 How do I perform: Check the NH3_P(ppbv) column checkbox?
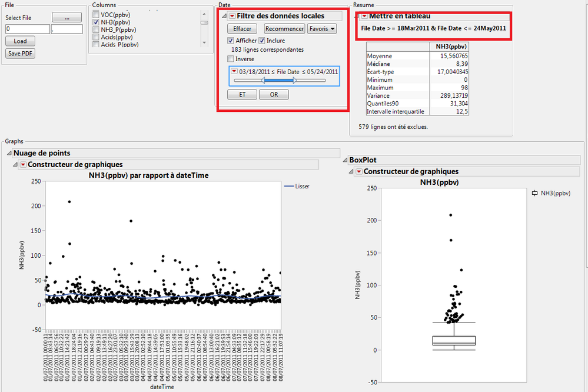(96, 29)
